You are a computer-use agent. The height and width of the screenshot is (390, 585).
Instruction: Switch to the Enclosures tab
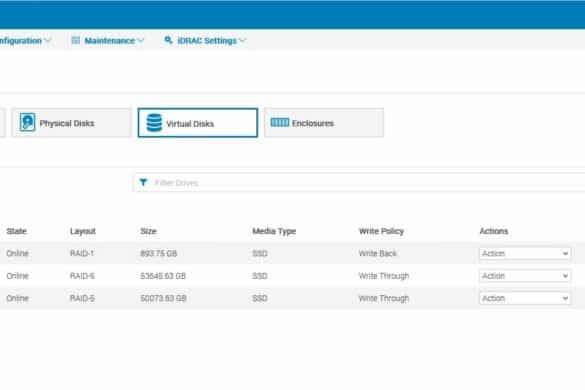point(324,123)
